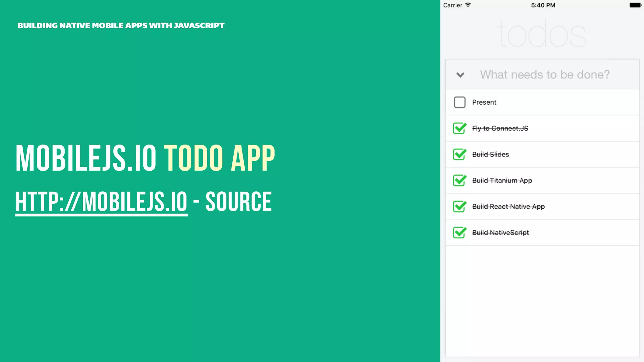Screen dimensions: 644x362
Task: Select the 'Build React Native App' todo text
Action: point(508,206)
